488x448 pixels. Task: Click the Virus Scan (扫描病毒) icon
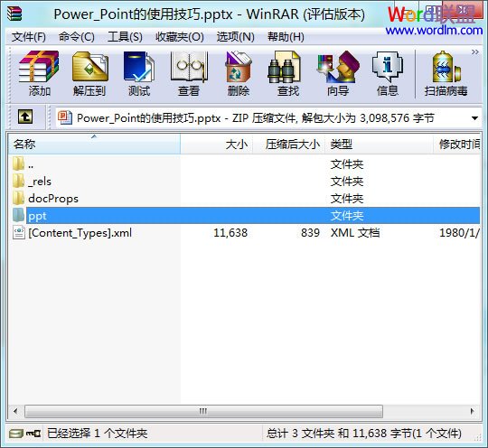point(446,74)
